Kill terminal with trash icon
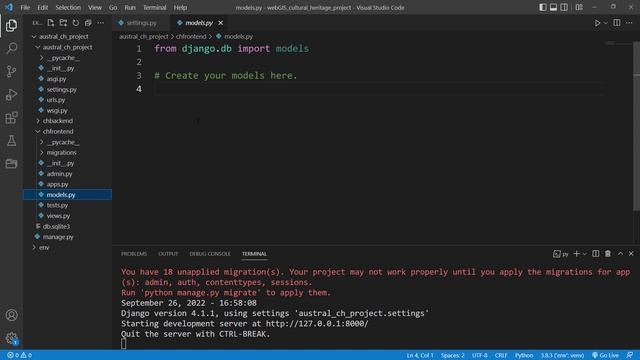 click(608, 254)
